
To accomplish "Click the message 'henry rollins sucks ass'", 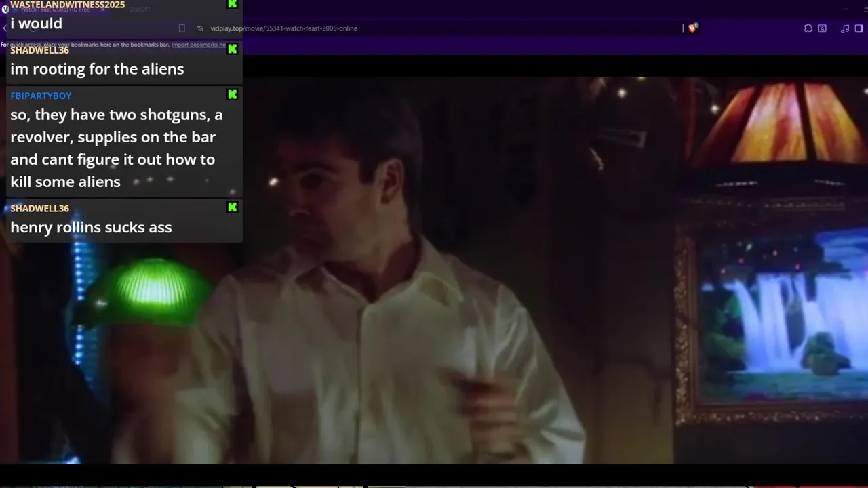I will click(91, 228).
